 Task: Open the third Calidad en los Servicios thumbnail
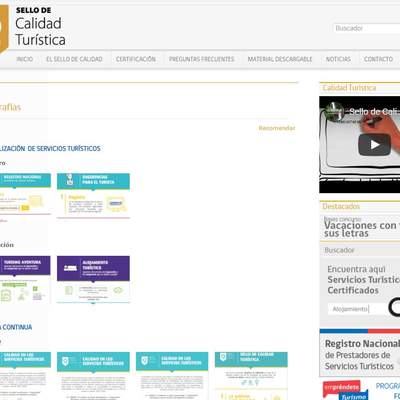click(172, 376)
